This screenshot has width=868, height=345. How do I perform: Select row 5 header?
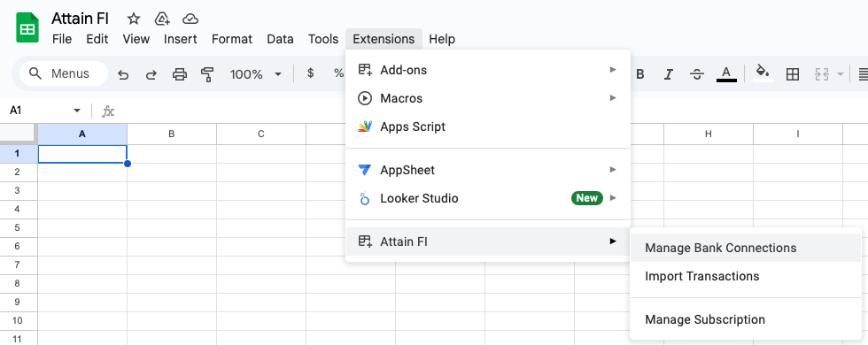coord(19,228)
